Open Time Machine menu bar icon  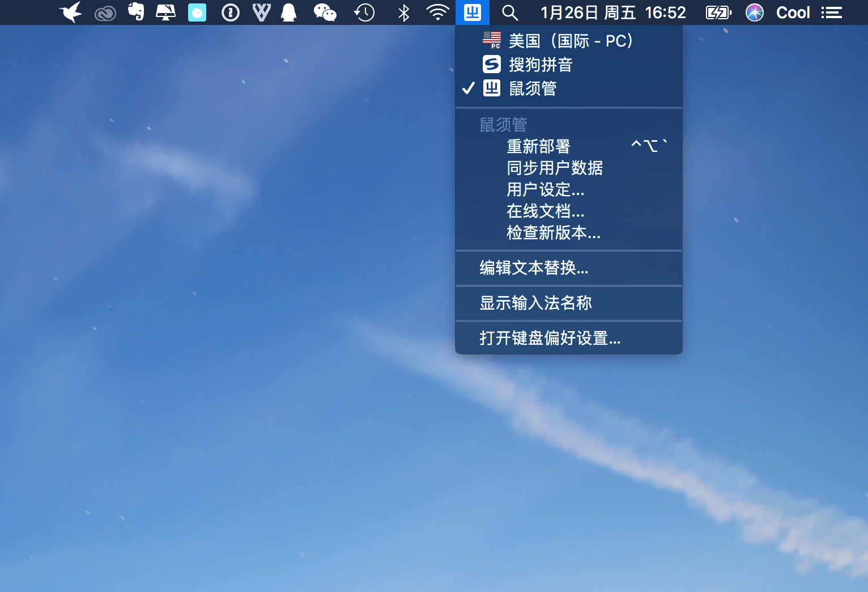pos(364,12)
